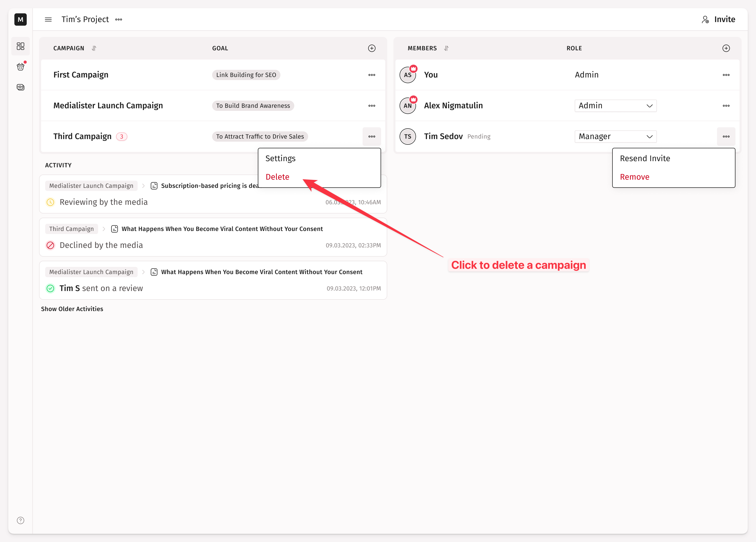Select Delete in the campaign menu
This screenshot has height=542, width=756.
click(277, 177)
